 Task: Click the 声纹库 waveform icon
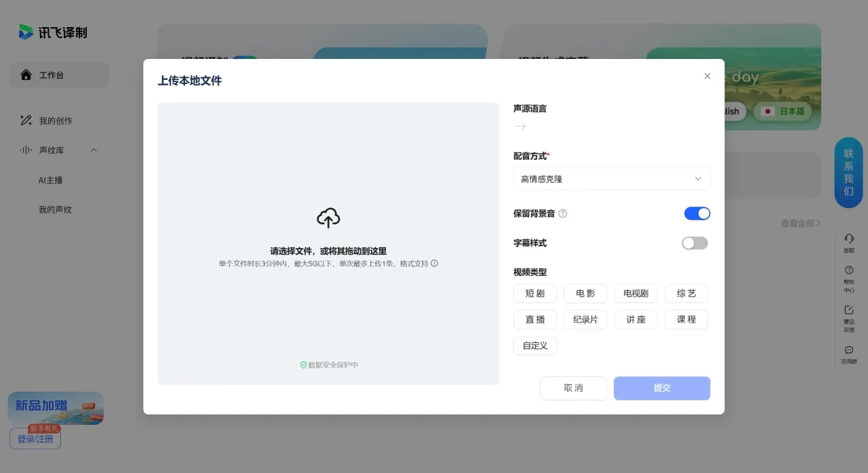click(26, 150)
